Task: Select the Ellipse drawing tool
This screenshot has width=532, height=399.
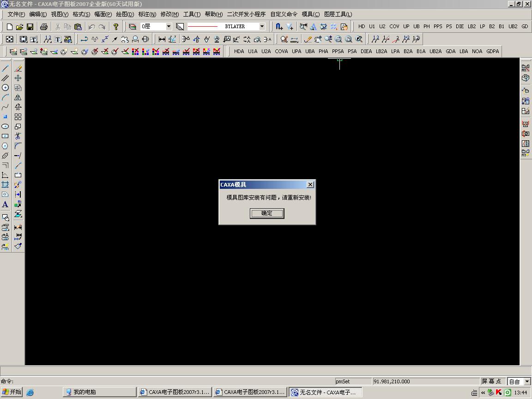Action: (5, 126)
